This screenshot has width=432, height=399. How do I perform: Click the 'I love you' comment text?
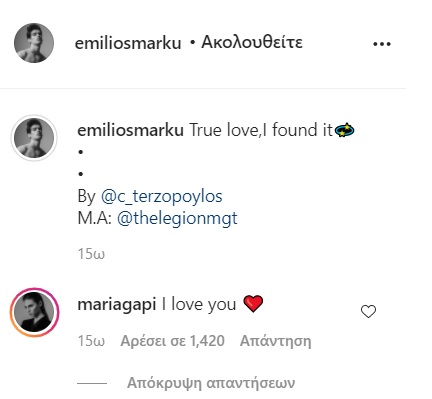pos(199,305)
